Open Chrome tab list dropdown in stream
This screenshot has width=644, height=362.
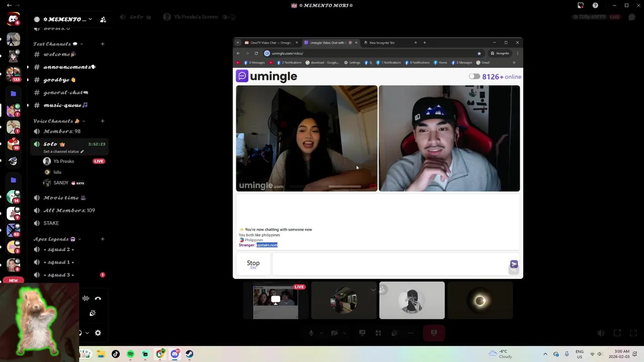(x=238, y=43)
